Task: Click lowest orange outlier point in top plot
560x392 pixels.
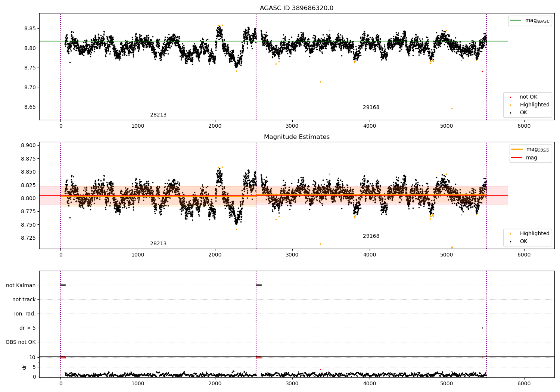Action: (452, 108)
